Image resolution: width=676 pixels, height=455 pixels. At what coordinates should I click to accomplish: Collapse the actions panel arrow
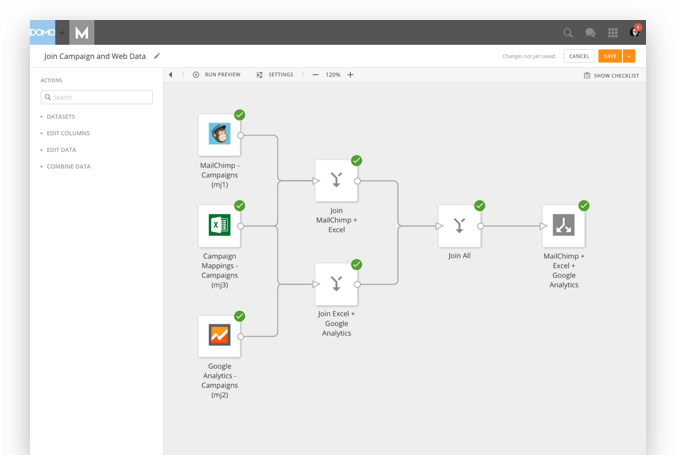point(171,75)
